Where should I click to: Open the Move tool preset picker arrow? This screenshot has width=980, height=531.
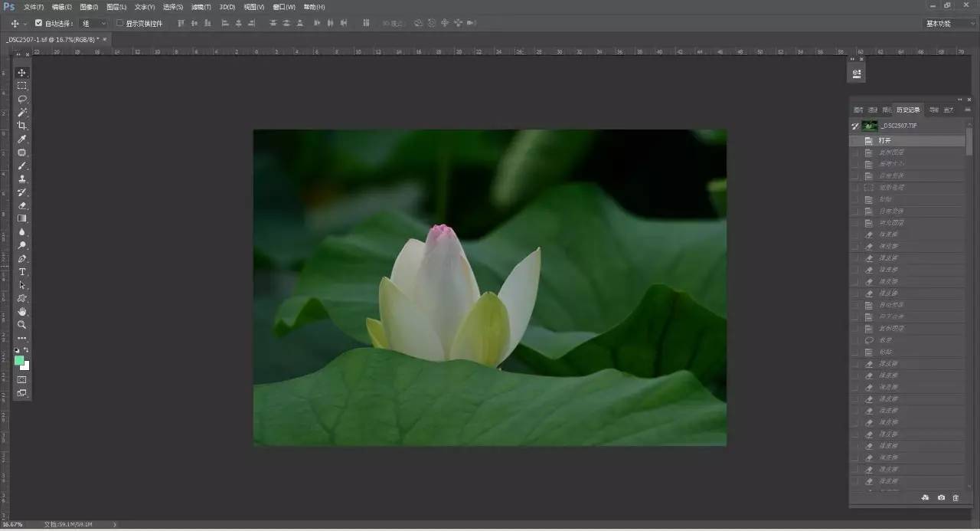pos(25,24)
